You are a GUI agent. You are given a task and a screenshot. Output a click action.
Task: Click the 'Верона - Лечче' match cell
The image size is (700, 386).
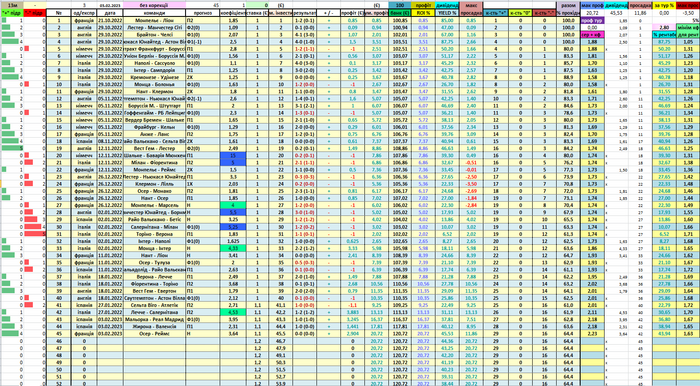(x=154, y=277)
